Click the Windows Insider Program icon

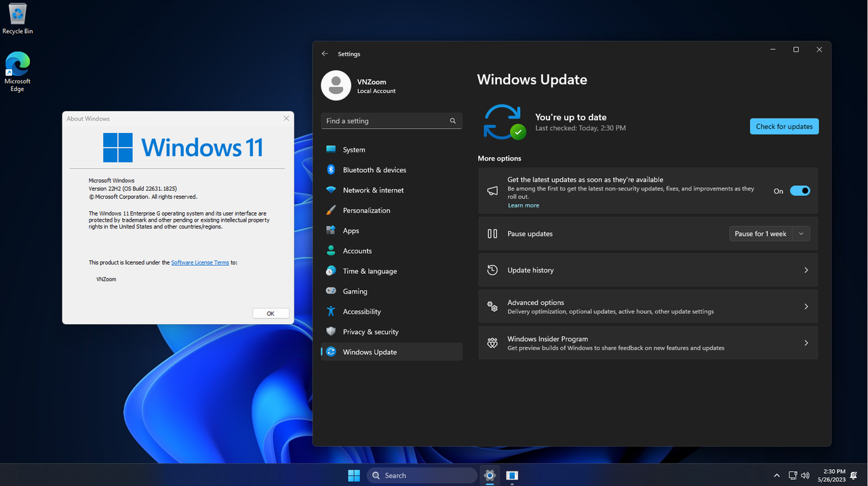pyautogui.click(x=493, y=343)
